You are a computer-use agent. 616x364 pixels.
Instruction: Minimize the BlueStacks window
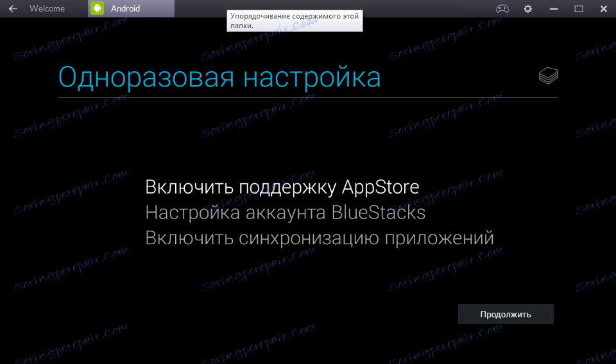pos(554,8)
